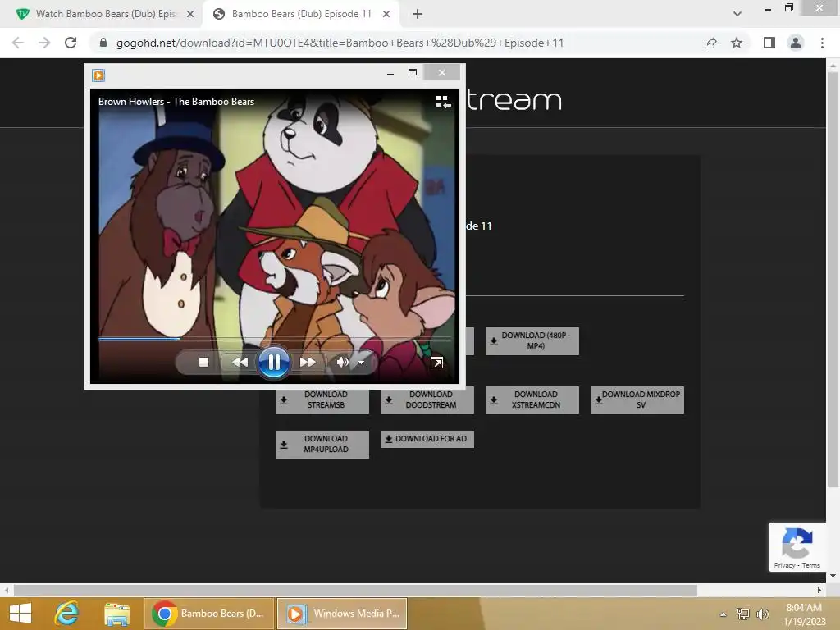Close the Watch Bamboo Bears tab
This screenshot has height=630, width=840.
coord(190,14)
